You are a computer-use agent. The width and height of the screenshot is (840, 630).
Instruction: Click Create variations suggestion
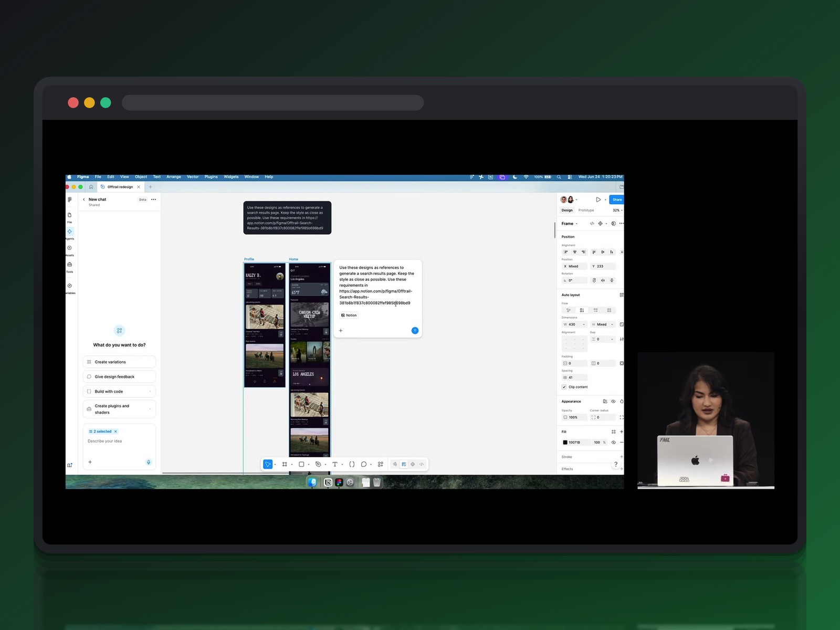tap(119, 362)
